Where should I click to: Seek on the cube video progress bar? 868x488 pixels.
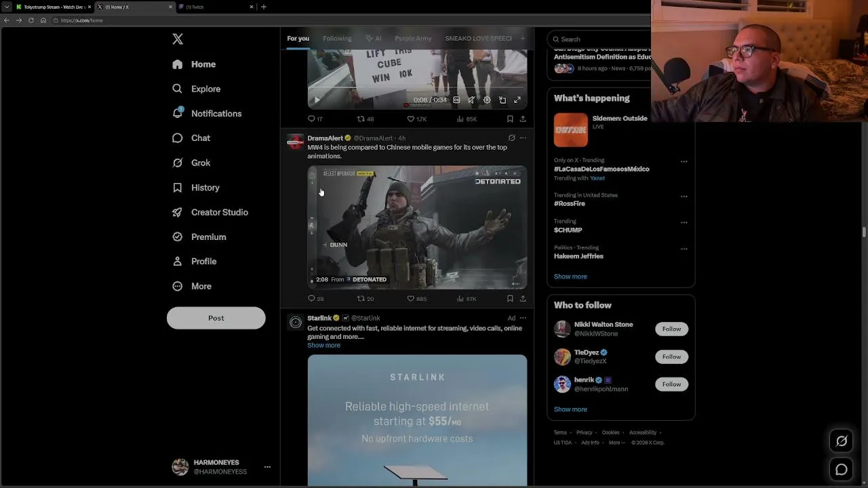(x=417, y=88)
